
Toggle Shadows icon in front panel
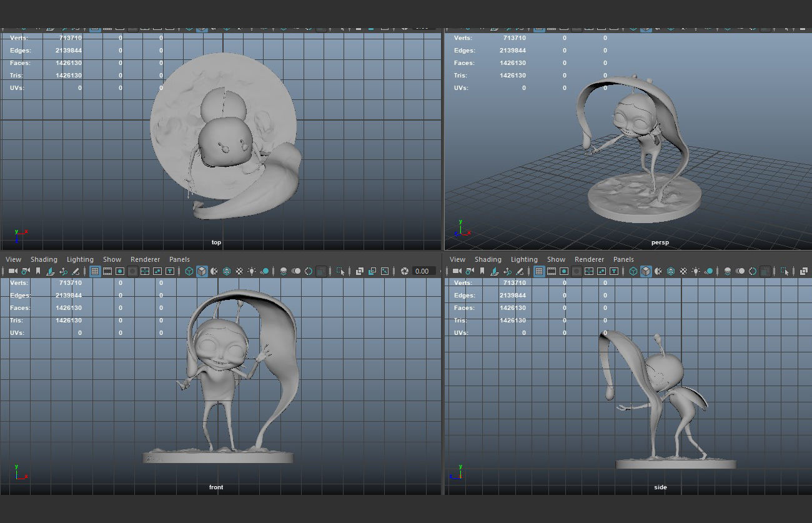pos(264,271)
